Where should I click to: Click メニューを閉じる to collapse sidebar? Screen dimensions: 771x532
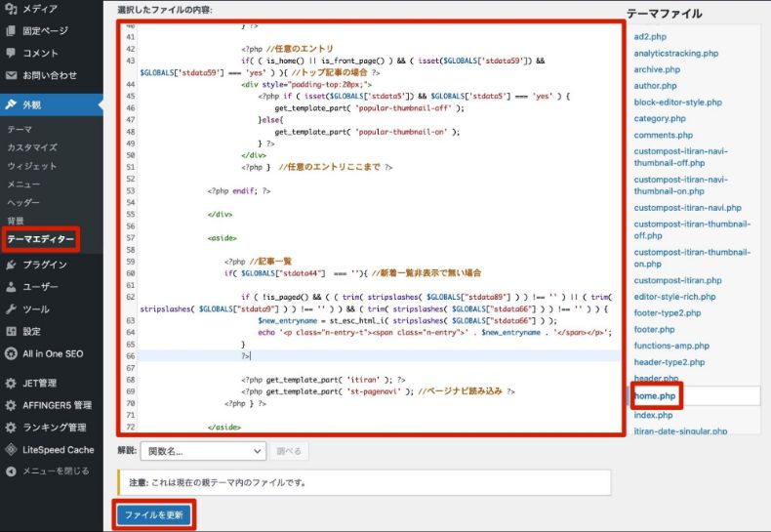click(56, 471)
